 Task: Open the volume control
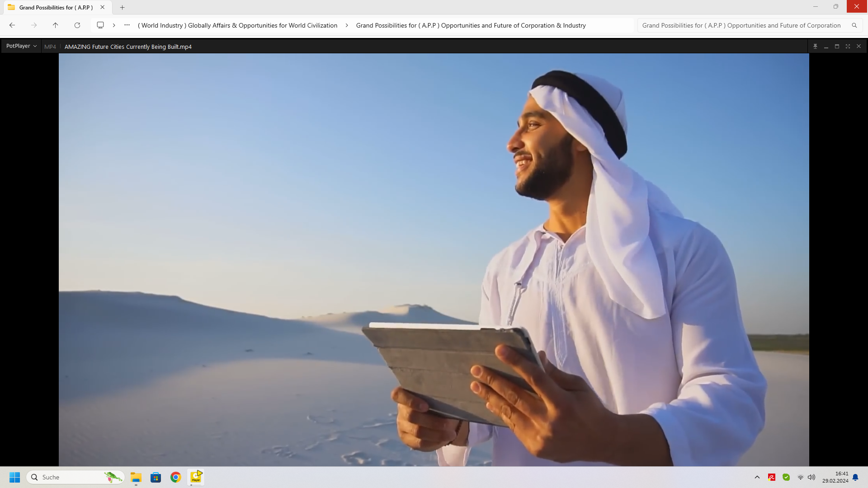point(811,477)
